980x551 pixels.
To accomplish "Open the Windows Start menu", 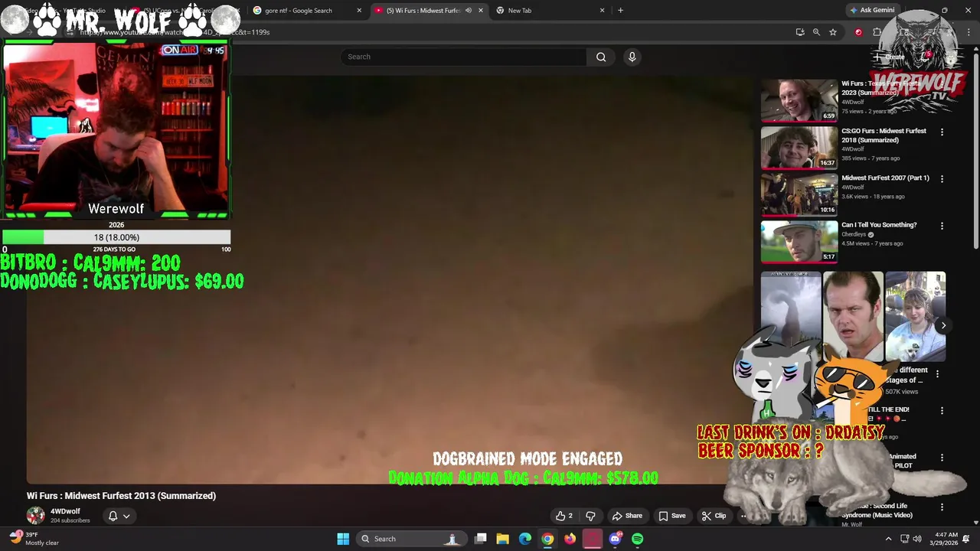I will [x=343, y=539].
